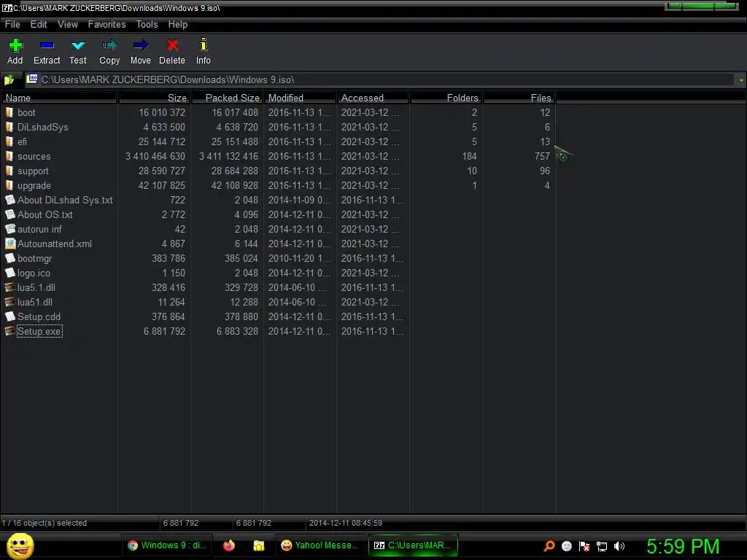Viewport: 747px width, 560px height.
Task: Click the sources files count 757
Action: (542, 156)
